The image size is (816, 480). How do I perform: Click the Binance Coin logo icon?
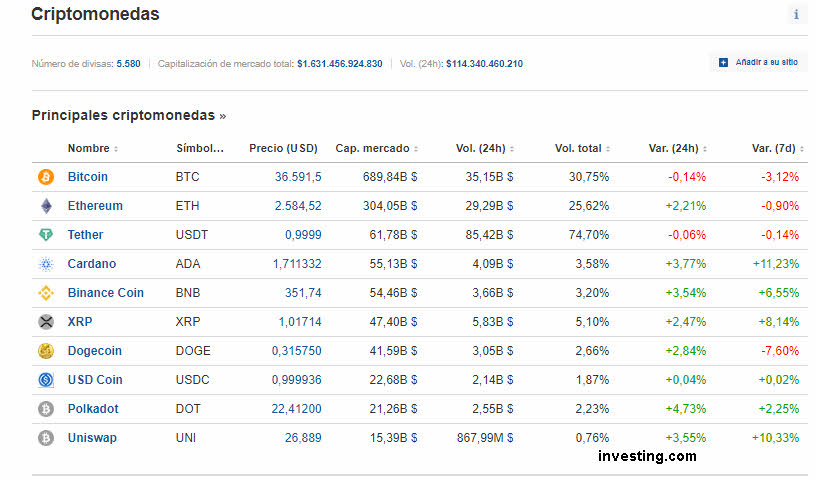[x=45, y=293]
